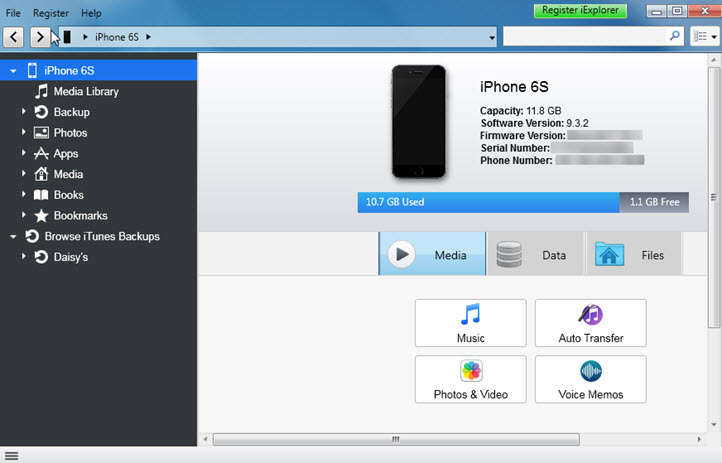Click the 'Capacity: 11.8 GB' text
The image size is (722, 463).
coord(520,110)
